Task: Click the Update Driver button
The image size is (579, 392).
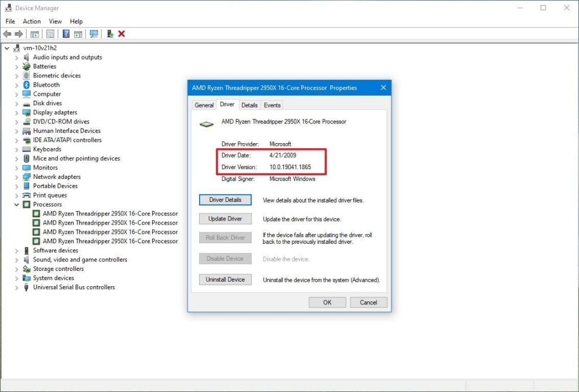Action: click(x=225, y=218)
